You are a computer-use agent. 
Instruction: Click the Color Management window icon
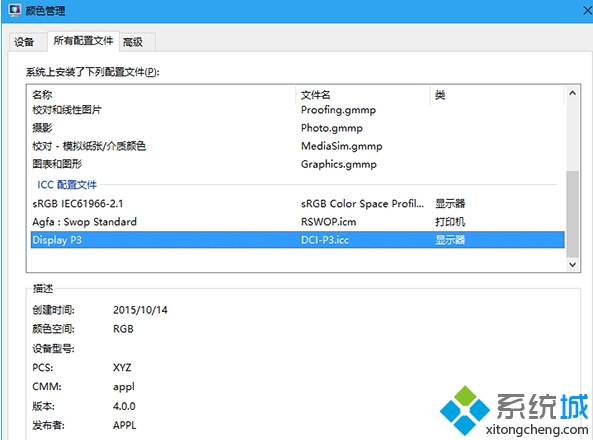click(14, 10)
